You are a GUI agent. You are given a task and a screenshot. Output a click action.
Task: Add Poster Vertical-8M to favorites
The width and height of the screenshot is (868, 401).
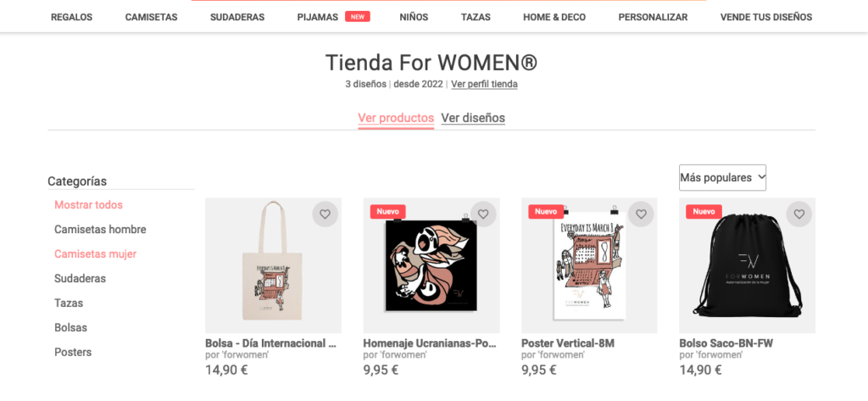641,214
